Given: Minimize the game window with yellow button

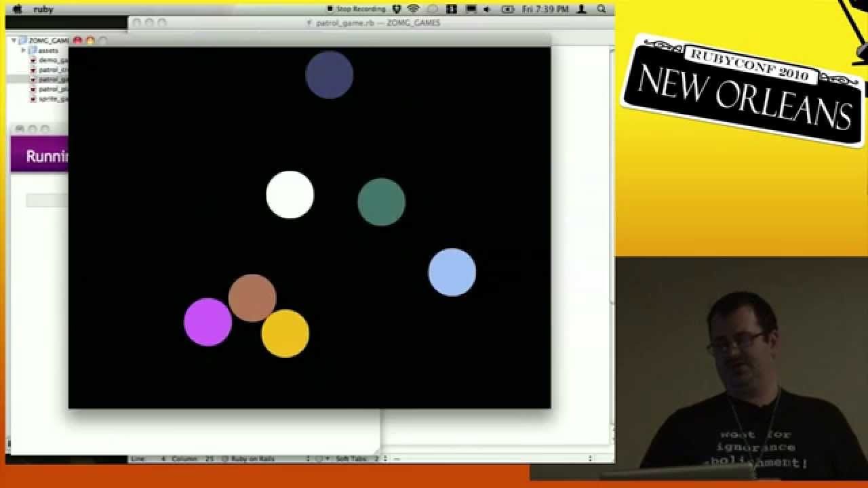Looking at the screenshot, I should coord(90,41).
